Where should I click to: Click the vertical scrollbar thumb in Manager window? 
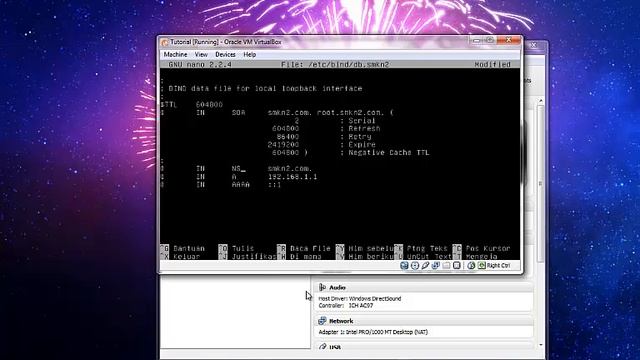point(541,184)
